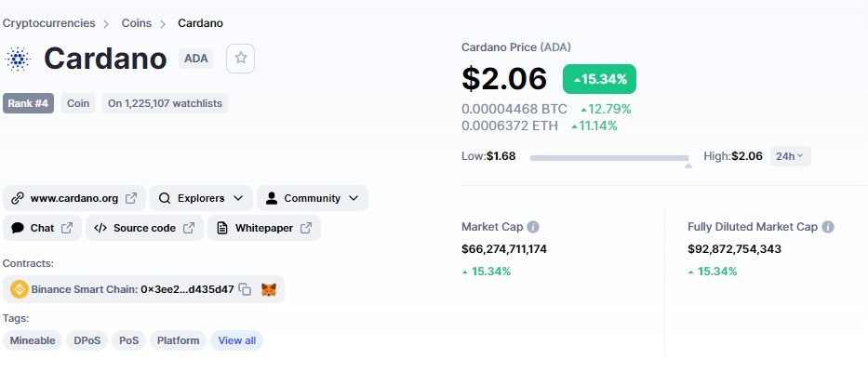Viewport: 868px width, 372px height.
Task: Visit the www.cardano.org website link
Action: 74,198
